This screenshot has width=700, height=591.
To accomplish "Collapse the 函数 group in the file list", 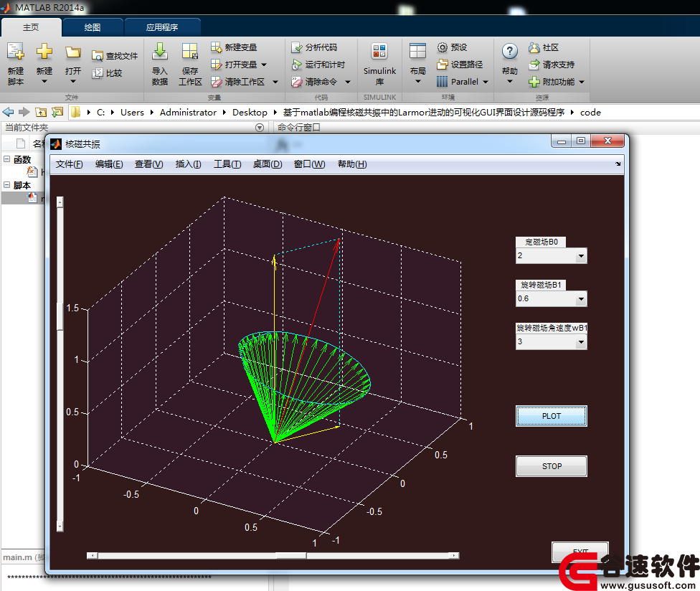I will [6, 159].
